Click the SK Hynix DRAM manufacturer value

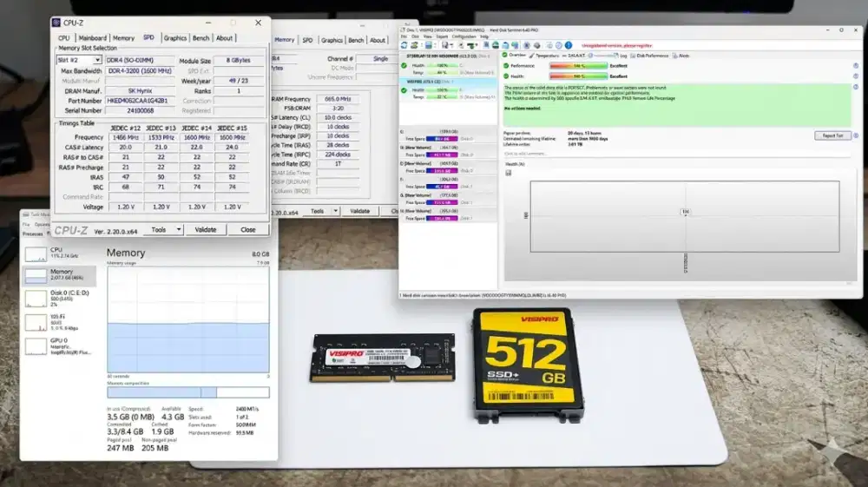point(140,91)
